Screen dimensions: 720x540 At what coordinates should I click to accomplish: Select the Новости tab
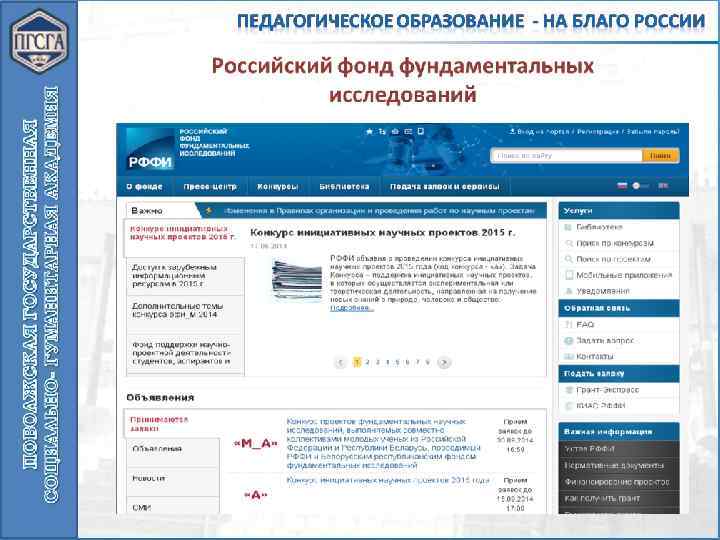click(x=173, y=482)
